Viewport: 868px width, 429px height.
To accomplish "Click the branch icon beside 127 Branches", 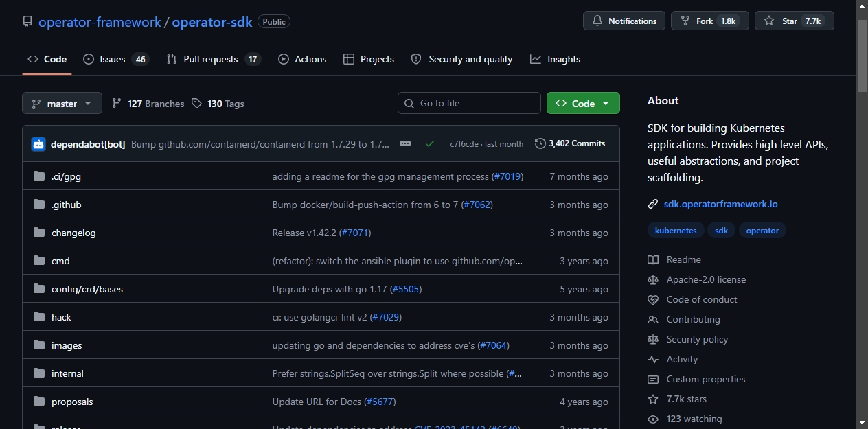I will coord(117,104).
